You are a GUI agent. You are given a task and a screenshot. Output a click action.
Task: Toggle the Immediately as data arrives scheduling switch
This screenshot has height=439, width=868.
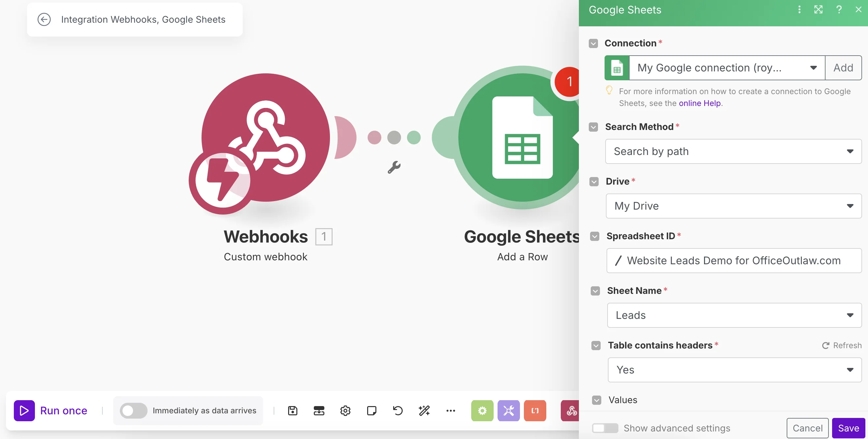[133, 410]
